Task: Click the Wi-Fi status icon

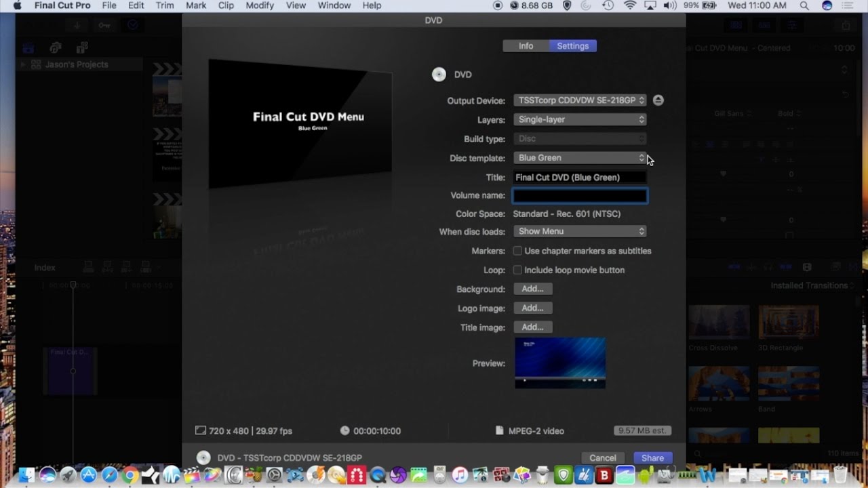Action: [630, 5]
